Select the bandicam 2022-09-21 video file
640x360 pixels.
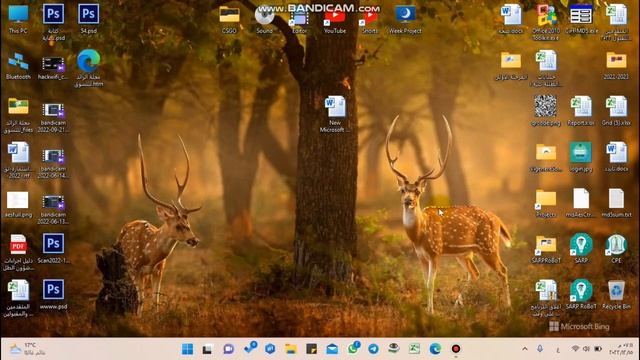(53, 118)
